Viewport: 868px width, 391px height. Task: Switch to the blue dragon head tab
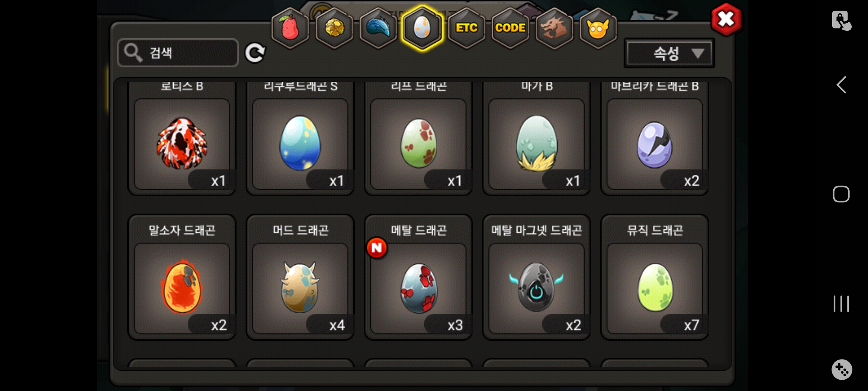coord(378,28)
